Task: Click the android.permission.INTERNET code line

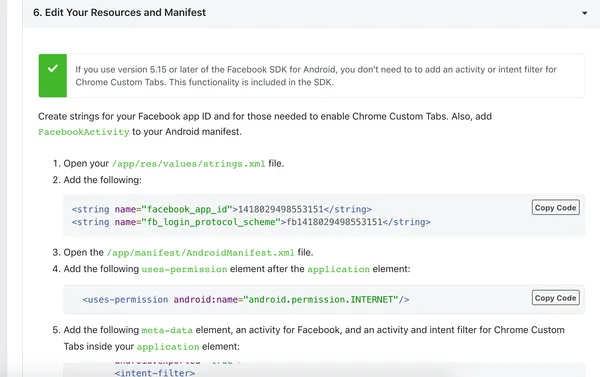Action: click(246, 299)
